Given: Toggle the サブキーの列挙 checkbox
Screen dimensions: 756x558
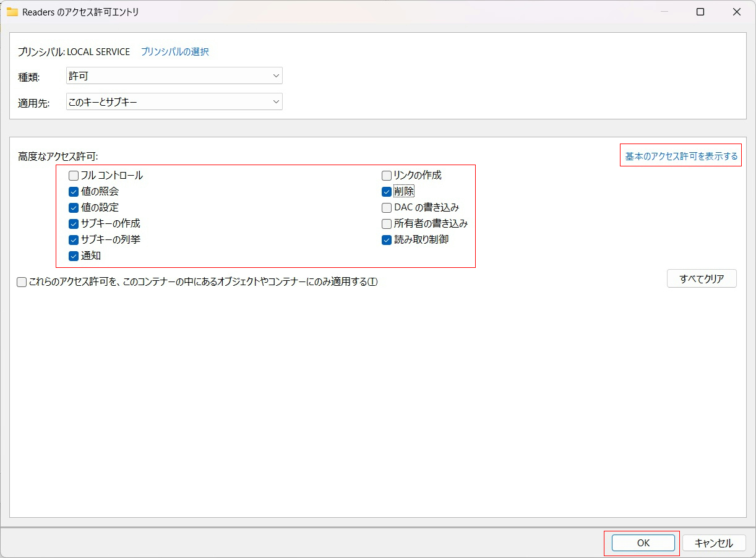Looking at the screenshot, I should (x=74, y=240).
